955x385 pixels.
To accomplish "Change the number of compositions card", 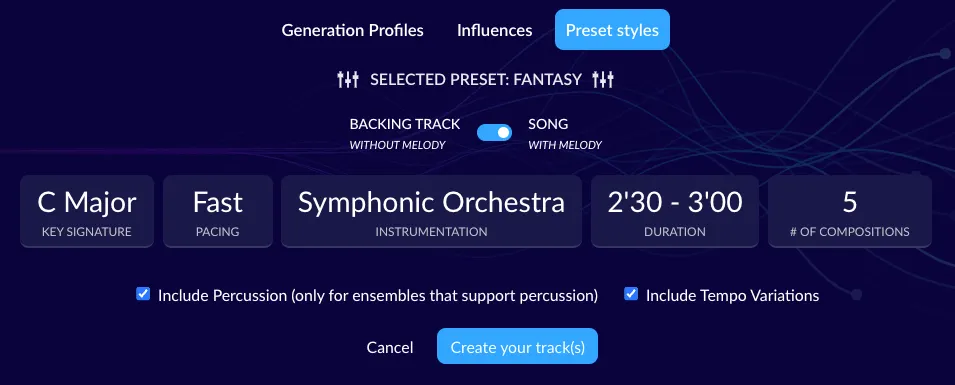I will pos(850,211).
